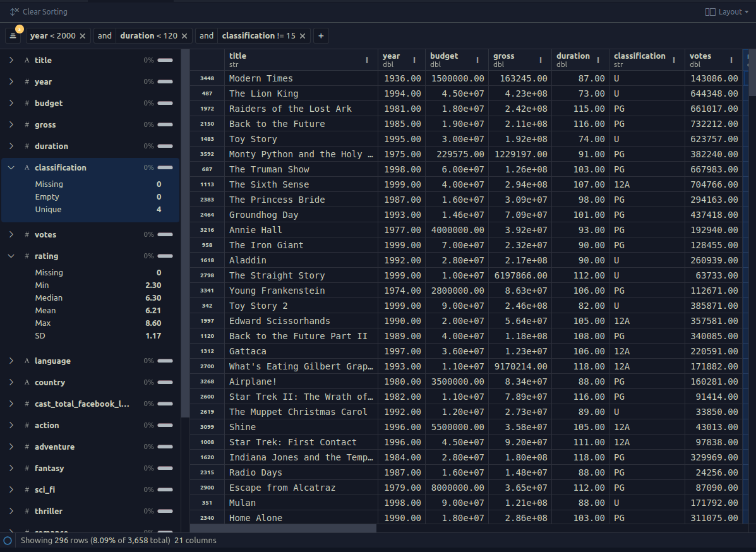This screenshot has width=756, height=552.
Task: Select the language column in summary
Action: pyautogui.click(x=52, y=361)
